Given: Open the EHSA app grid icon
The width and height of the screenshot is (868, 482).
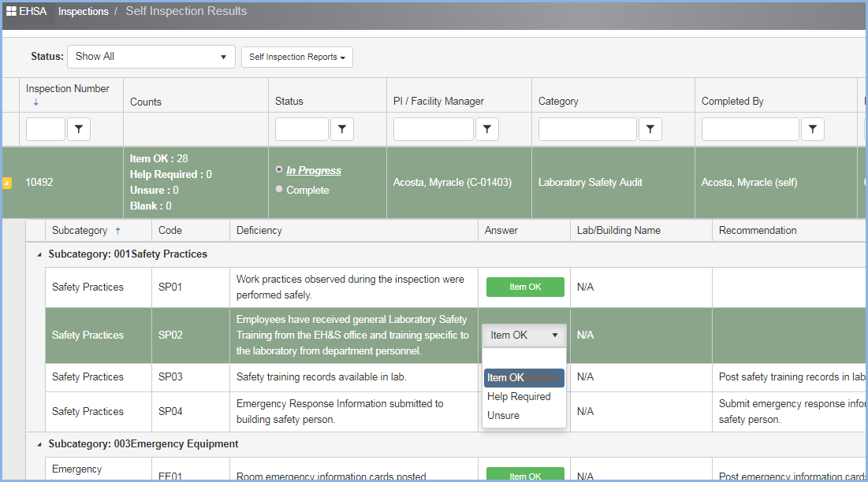Looking at the screenshot, I should coord(11,11).
